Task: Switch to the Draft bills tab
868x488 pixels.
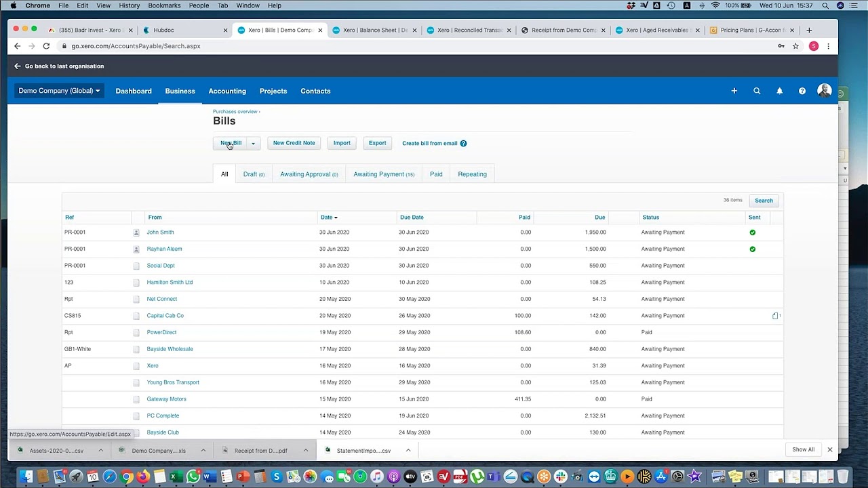Action: (254, 174)
